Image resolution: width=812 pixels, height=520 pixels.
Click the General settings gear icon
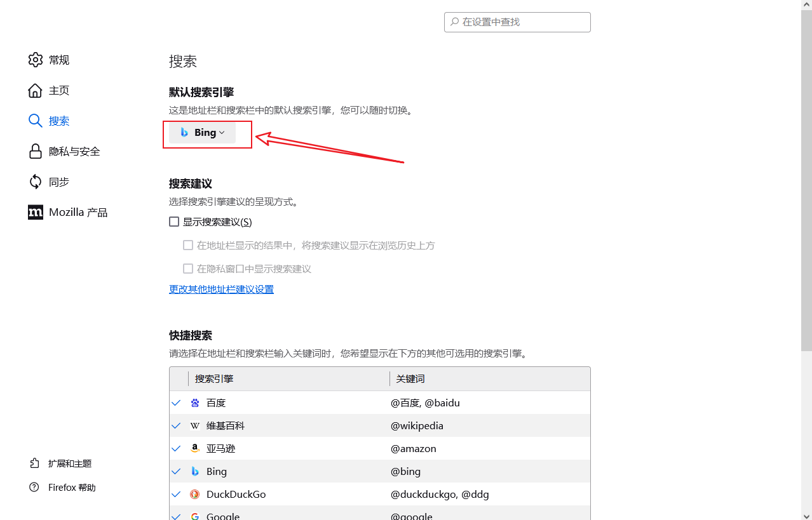click(36, 60)
